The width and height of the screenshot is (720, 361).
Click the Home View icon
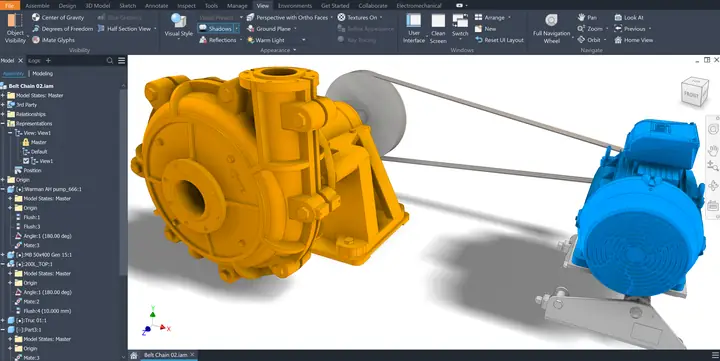(634, 40)
